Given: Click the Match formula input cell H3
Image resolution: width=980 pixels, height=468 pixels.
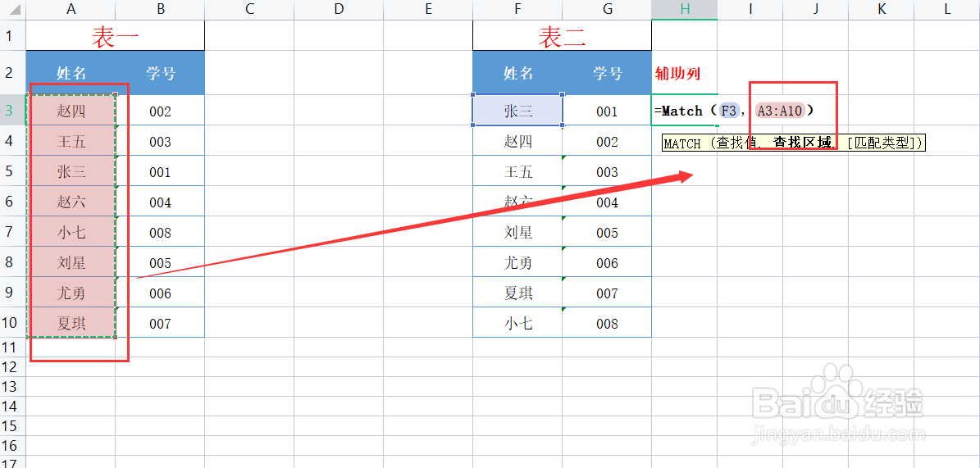Looking at the screenshot, I should pos(685,110).
